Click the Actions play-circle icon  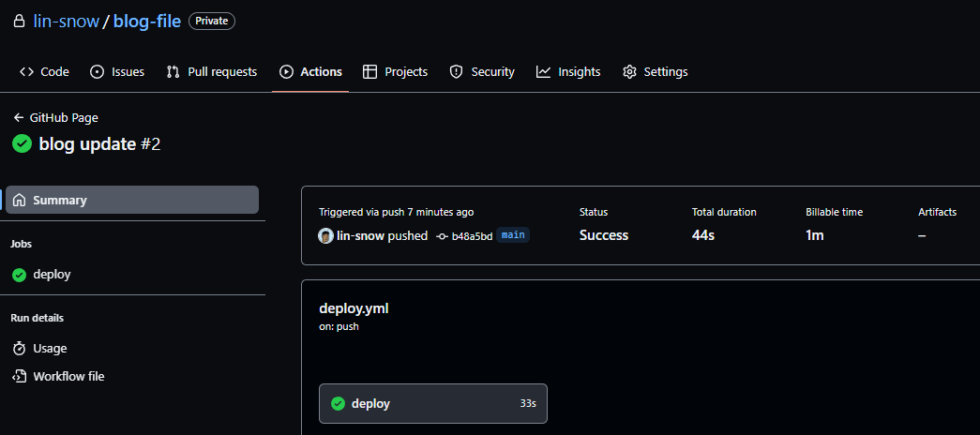click(x=286, y=72)
